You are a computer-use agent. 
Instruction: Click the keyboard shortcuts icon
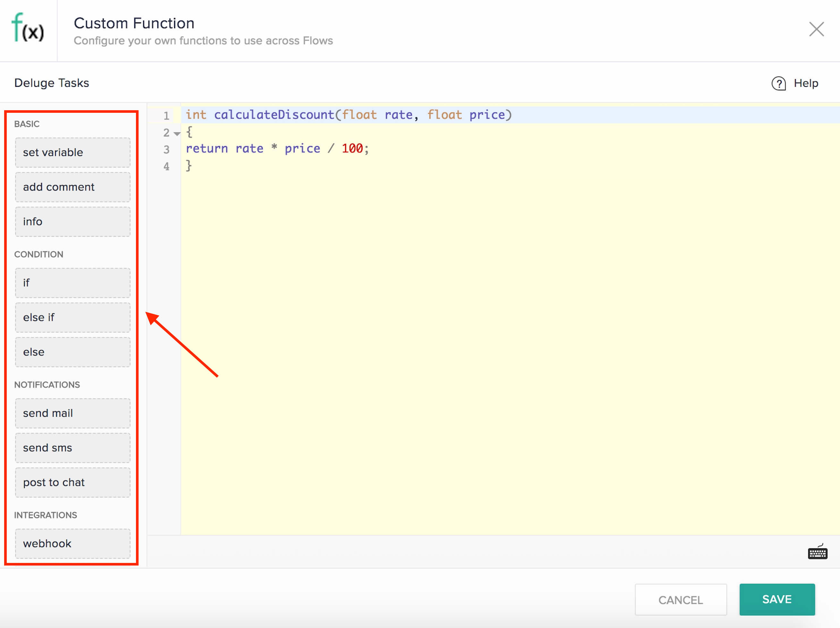pyautogui.click(x=817, y=552)
